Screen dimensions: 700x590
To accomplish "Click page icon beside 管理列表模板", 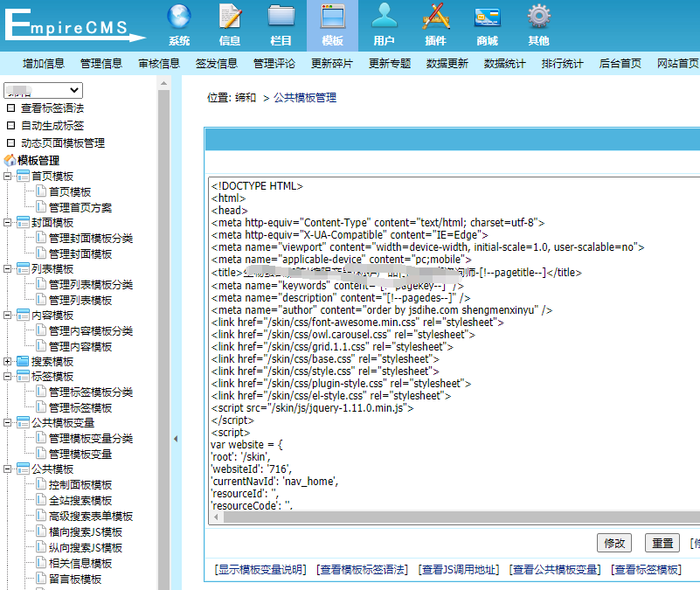I will [x=41, y=300].
